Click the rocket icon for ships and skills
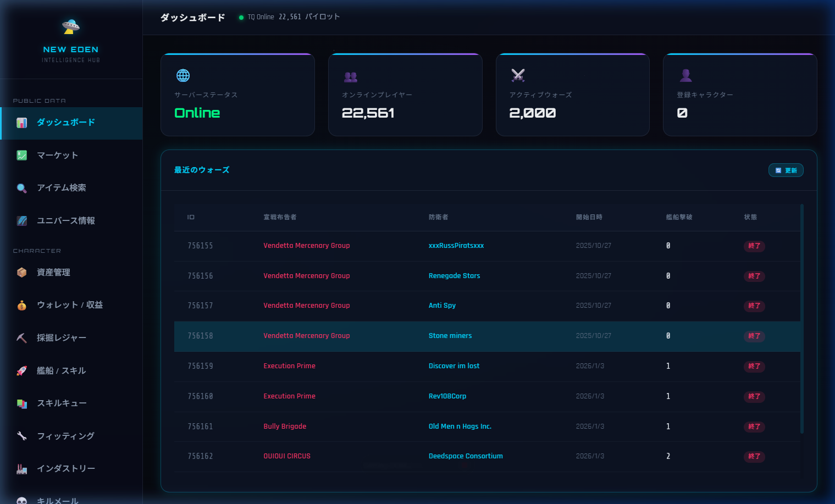The width and height of the screenshot is (835, 504). click(22, 371)
